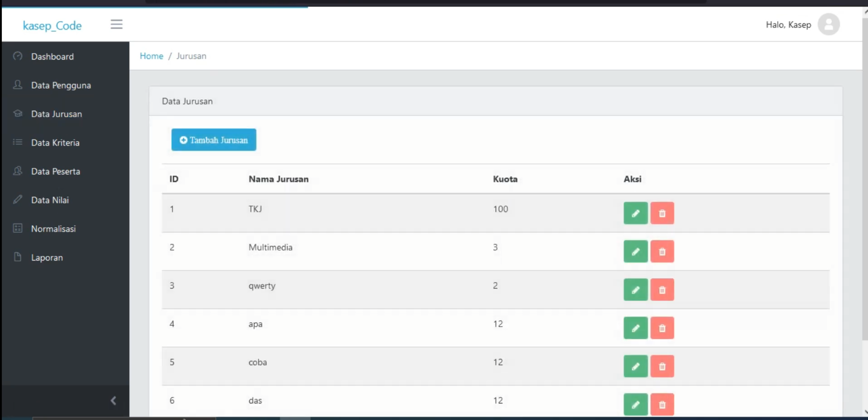Delete the qwerty row
This screenshot has width=868, height=420.
click(x=662, y=290)
